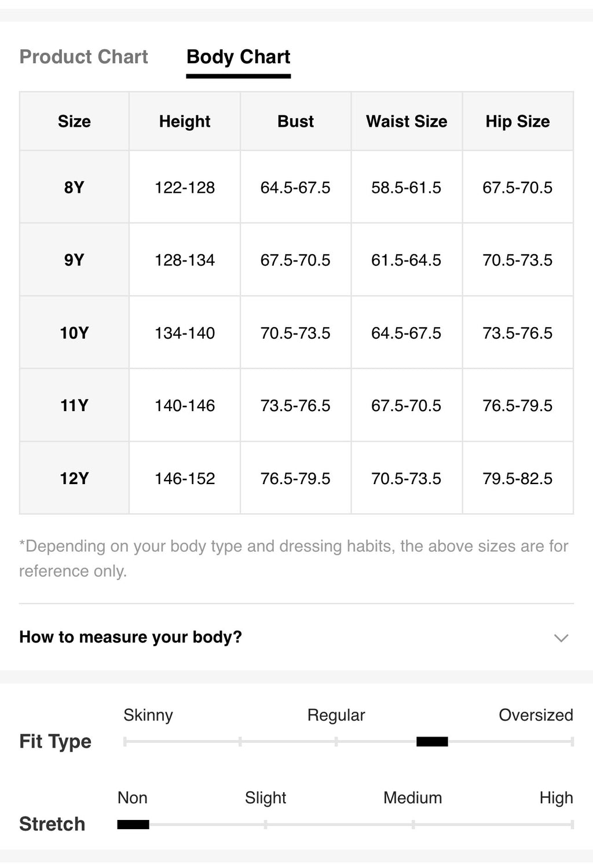
Task: Open the 'How to measure your body?' section
Action: 296,637
